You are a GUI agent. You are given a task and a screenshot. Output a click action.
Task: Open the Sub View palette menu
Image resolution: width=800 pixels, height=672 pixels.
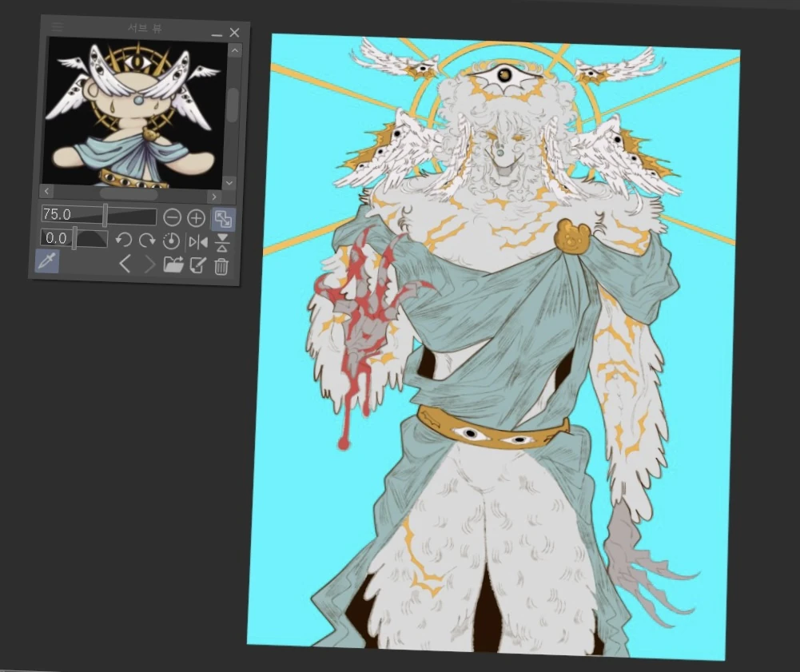(x=57, y=26)
